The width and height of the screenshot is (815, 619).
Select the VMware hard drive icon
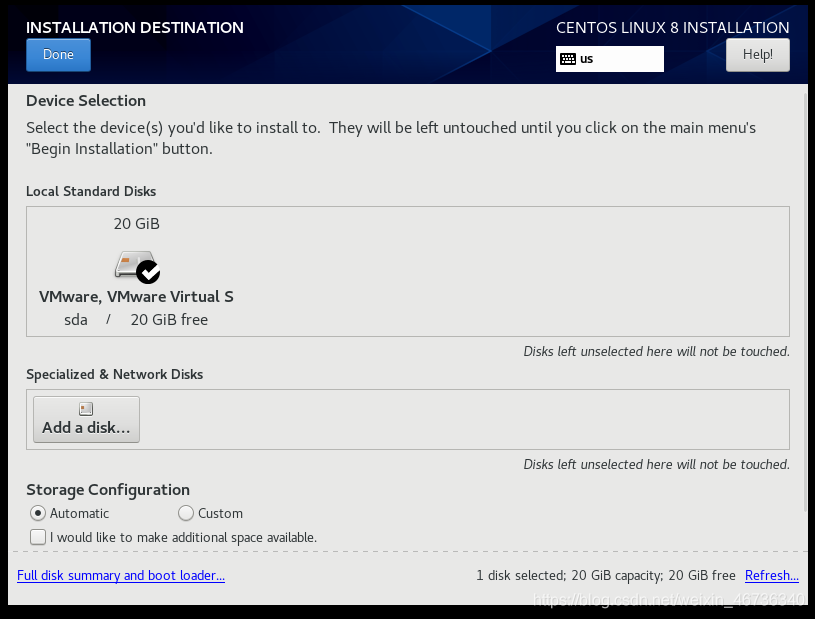(x=134, y=264)
